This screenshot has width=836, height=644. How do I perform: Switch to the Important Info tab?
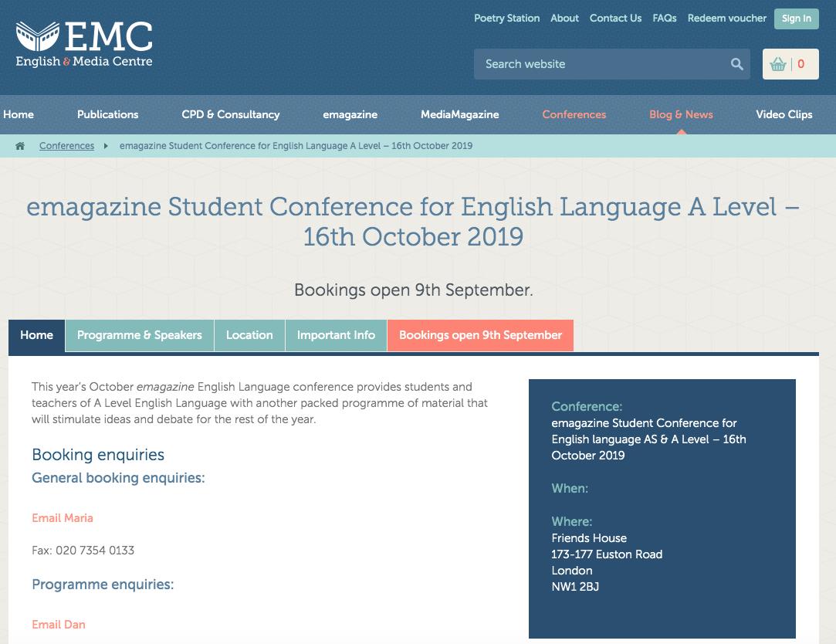coord(336,335)
